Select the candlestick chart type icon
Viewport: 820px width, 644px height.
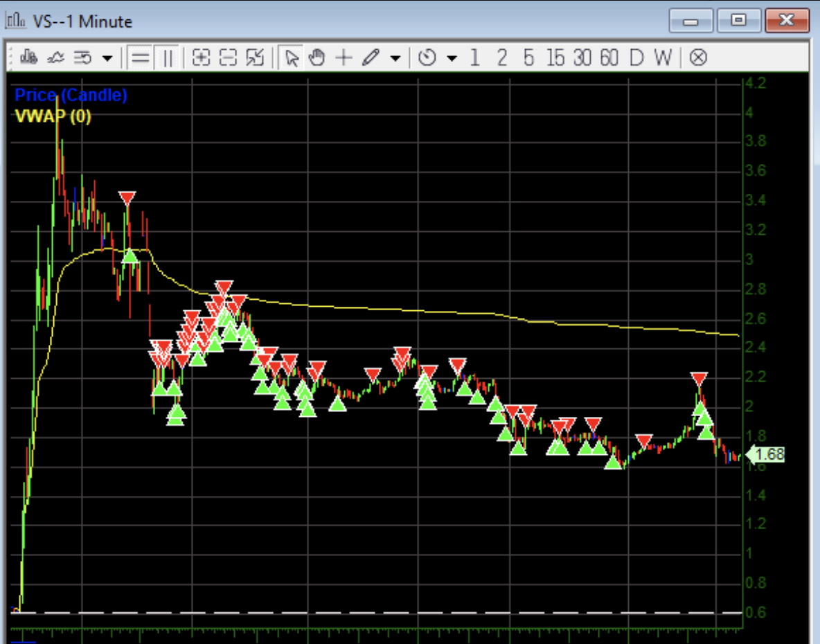[29, 57]
